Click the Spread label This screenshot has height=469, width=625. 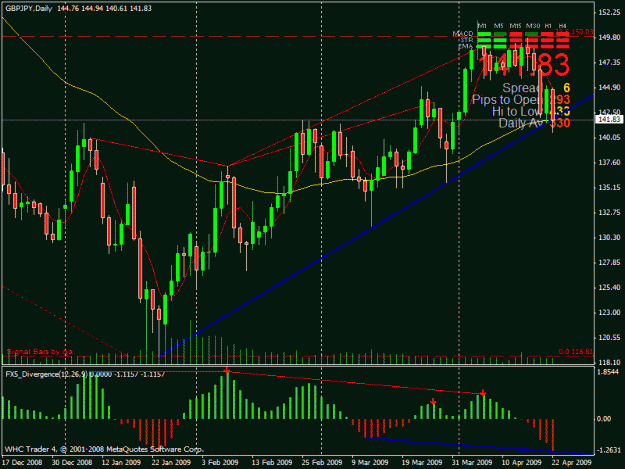(523, 88)
